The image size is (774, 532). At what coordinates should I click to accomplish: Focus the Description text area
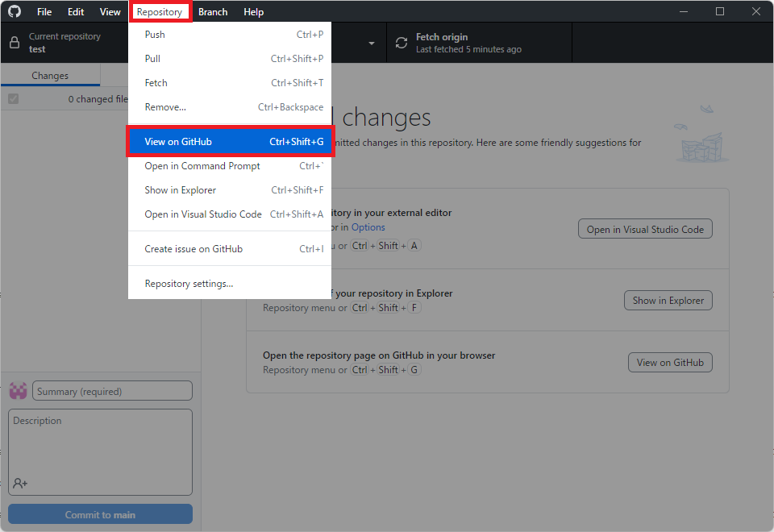[100, 452]
